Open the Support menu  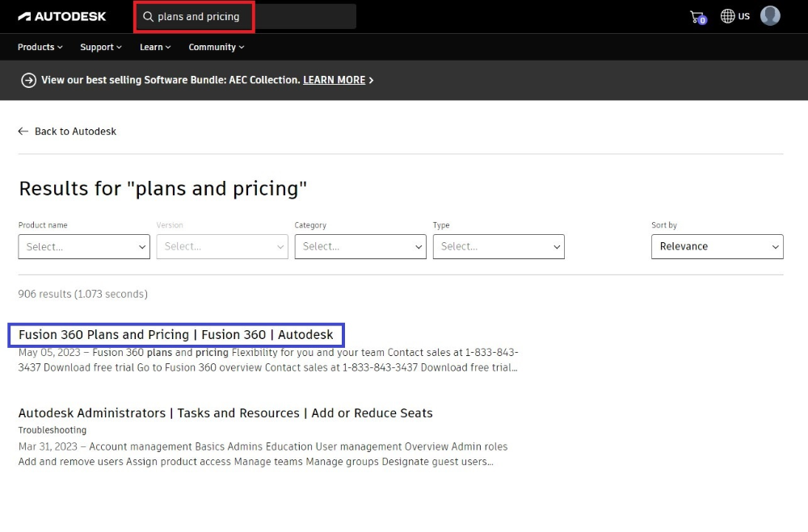coord(101,47)
